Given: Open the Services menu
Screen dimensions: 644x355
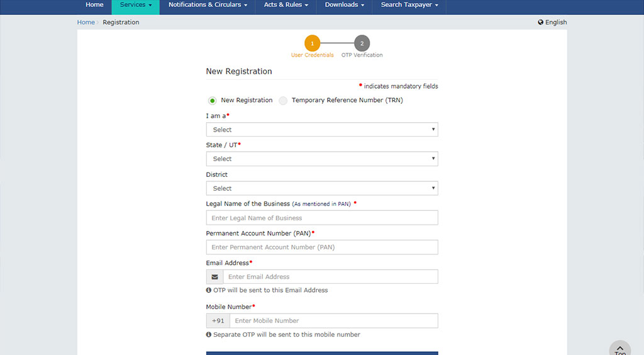Looking at the screenshot, I should tap(136, 5).
